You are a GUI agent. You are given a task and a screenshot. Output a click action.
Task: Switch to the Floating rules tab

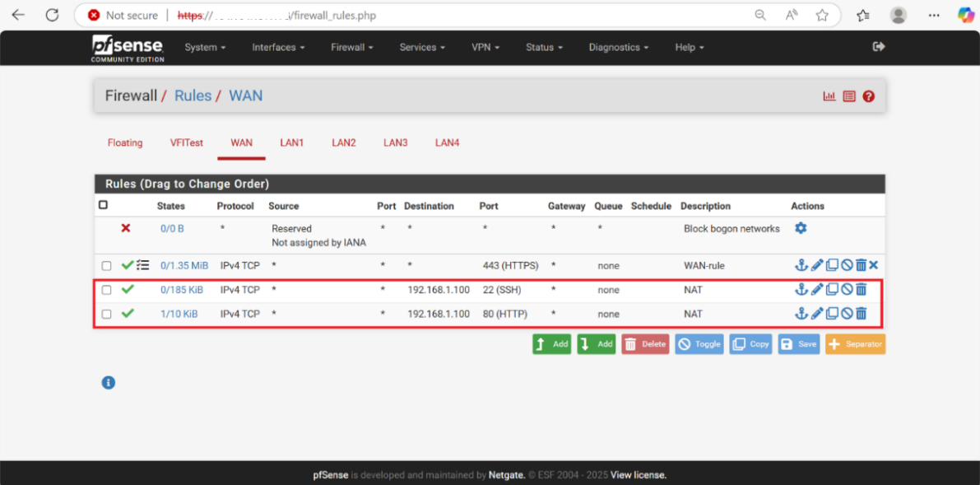(x=125, y=142)
